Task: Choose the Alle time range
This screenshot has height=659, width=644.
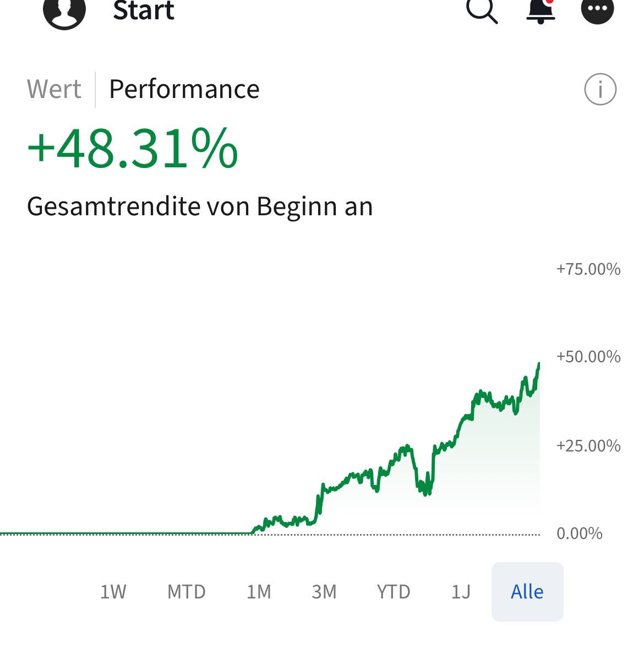Action: pyautogui.click(x=527, y=592)
